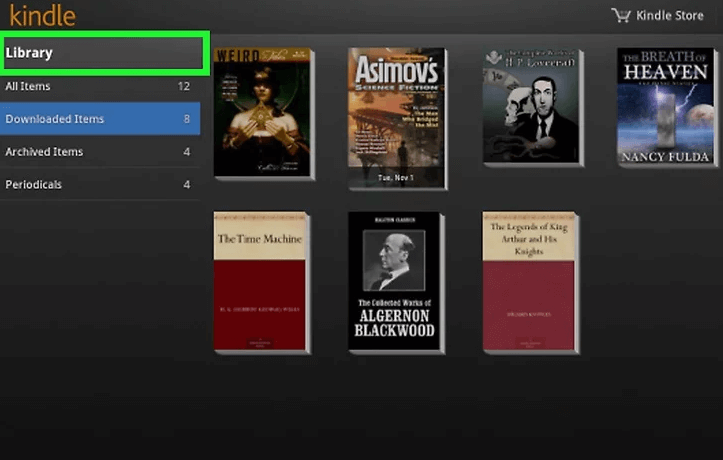The width and height of the screenshot is (723, 460).
Task: Click the Tue, Nov 1 date label
Action: point(396,176)
